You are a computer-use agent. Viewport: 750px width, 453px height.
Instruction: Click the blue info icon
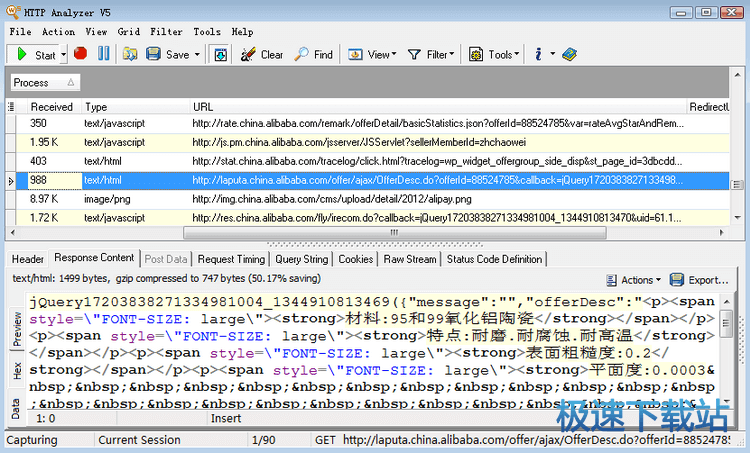tap(538, 54)
